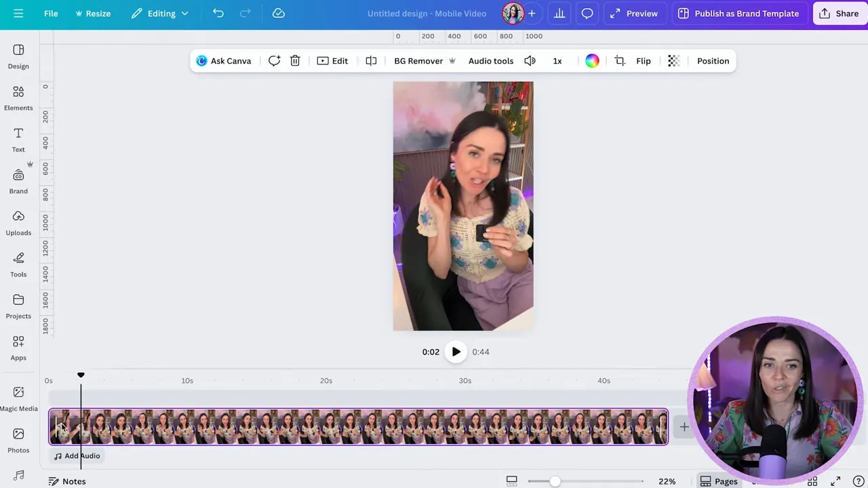Select the crop tool icon
The image size is (868, 488).
click(x=620, y=61)
